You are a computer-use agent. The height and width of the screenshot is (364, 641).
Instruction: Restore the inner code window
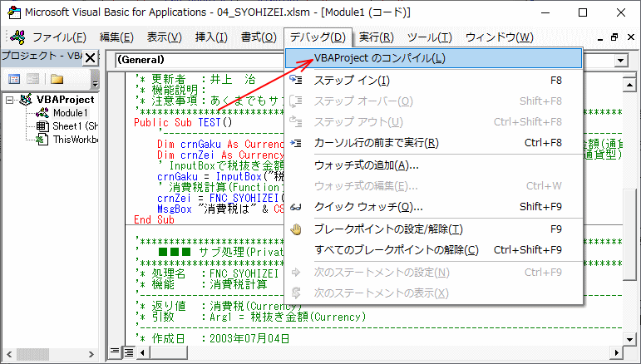pyautogui.click(x=614, y=37)
